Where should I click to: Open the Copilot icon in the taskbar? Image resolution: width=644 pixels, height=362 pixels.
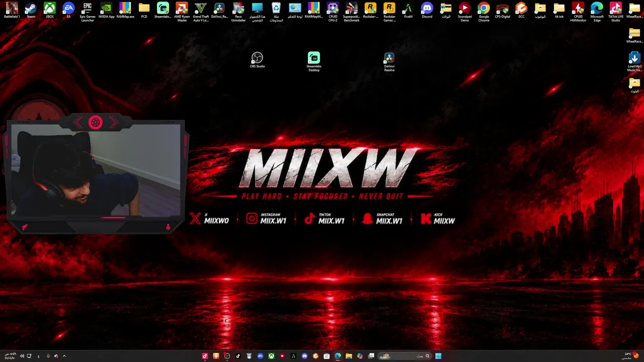tap(360, 356)
